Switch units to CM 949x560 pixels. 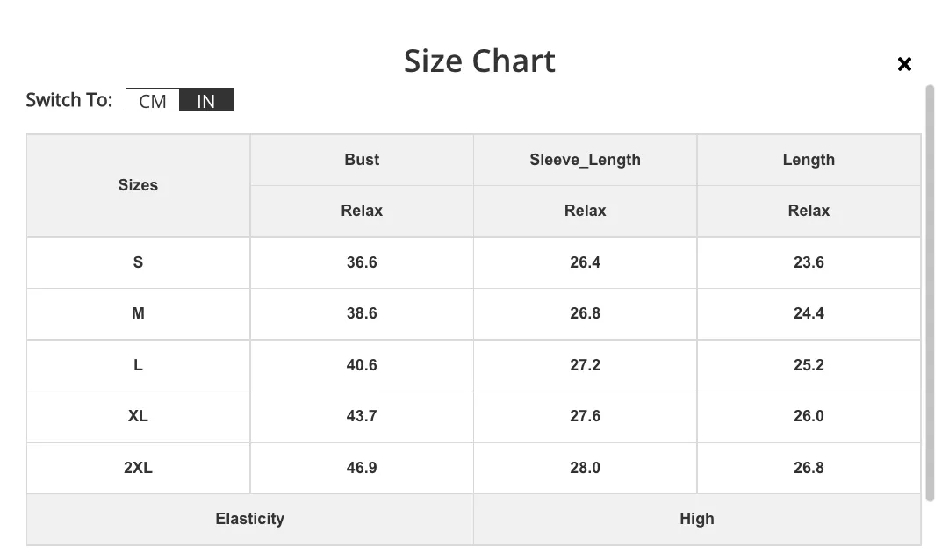pos(153,100)
